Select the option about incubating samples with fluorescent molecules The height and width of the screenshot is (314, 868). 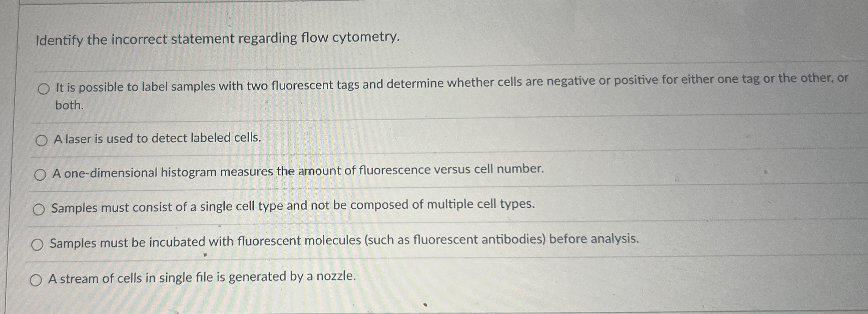click(38, 245)
